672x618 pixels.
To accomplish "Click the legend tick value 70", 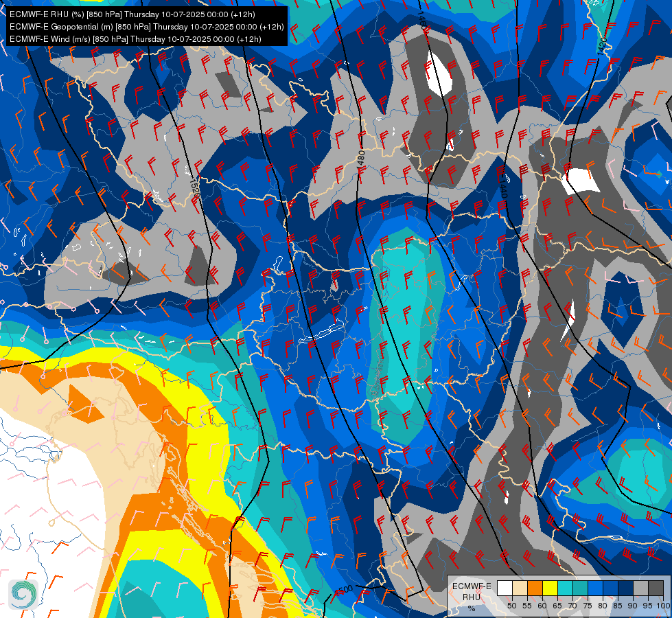I will coord(572,606).
